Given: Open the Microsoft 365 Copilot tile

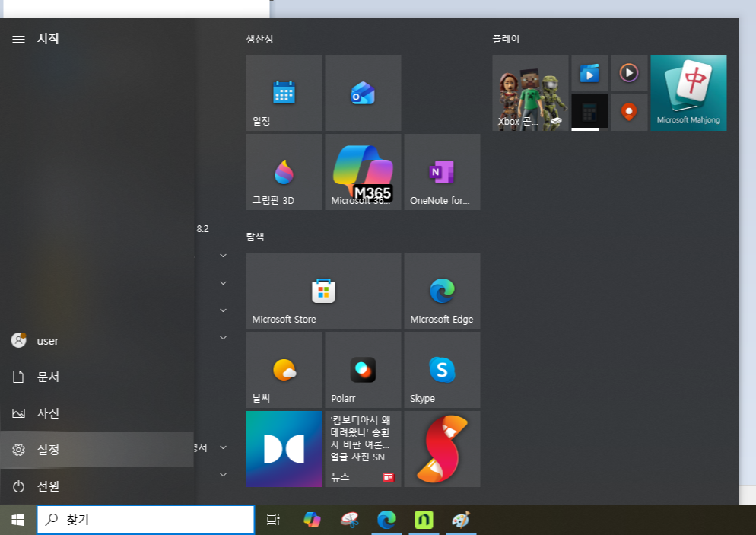Looking at the screenshot, I should 363,172.
